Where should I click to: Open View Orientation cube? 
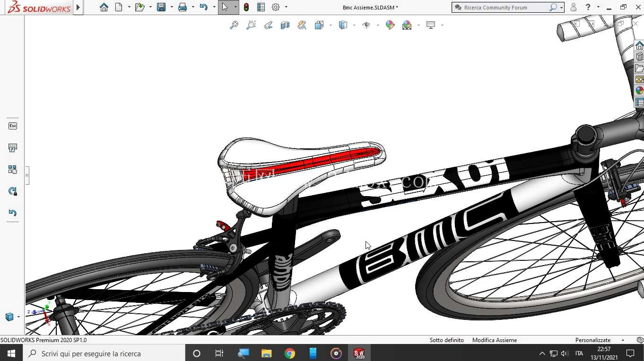pos(319,25)
